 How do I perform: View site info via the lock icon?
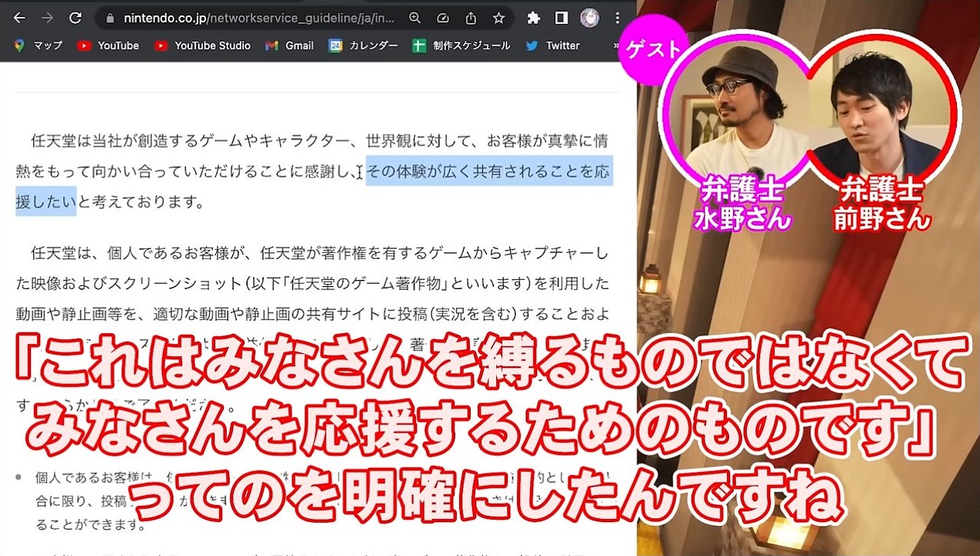tap(110, 18)
